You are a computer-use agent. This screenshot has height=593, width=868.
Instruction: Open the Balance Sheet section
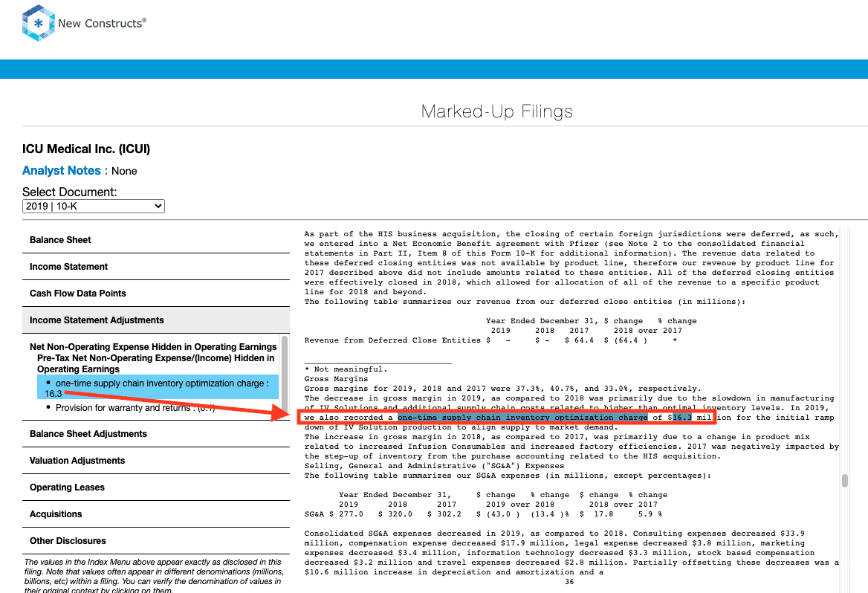click(x=155, y=240)
